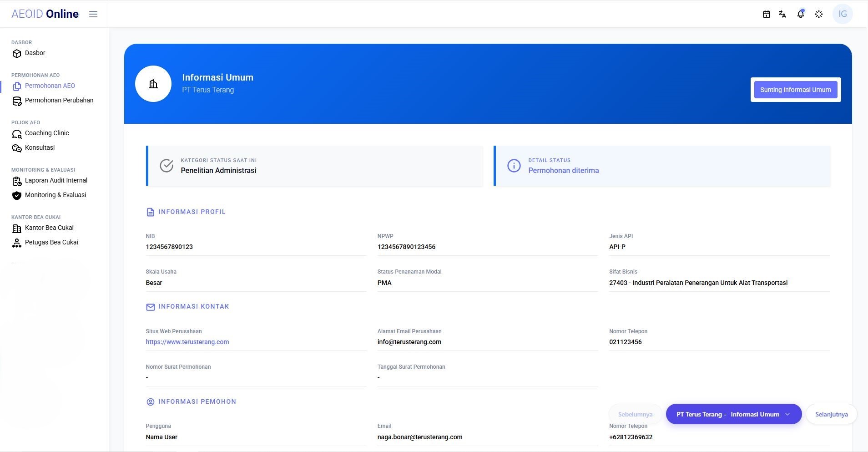
Task: Click Pengguna value Nama User
Action: [x=161, y=437]
